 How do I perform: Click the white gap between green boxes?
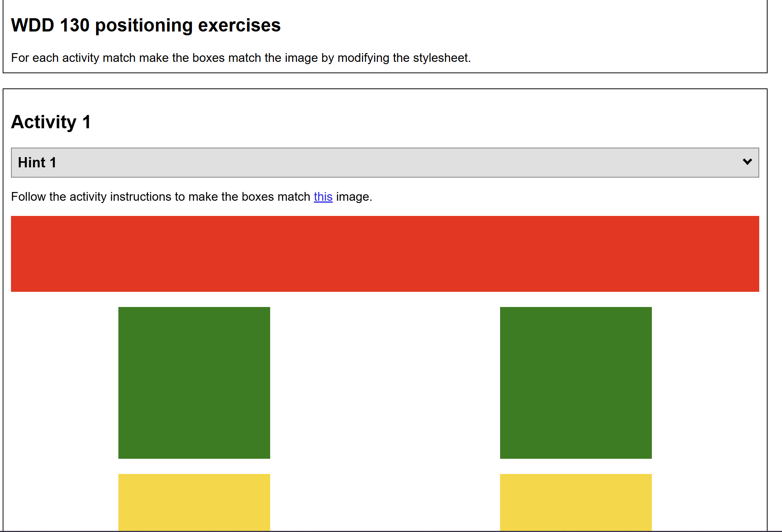click(x=385, y=382)
